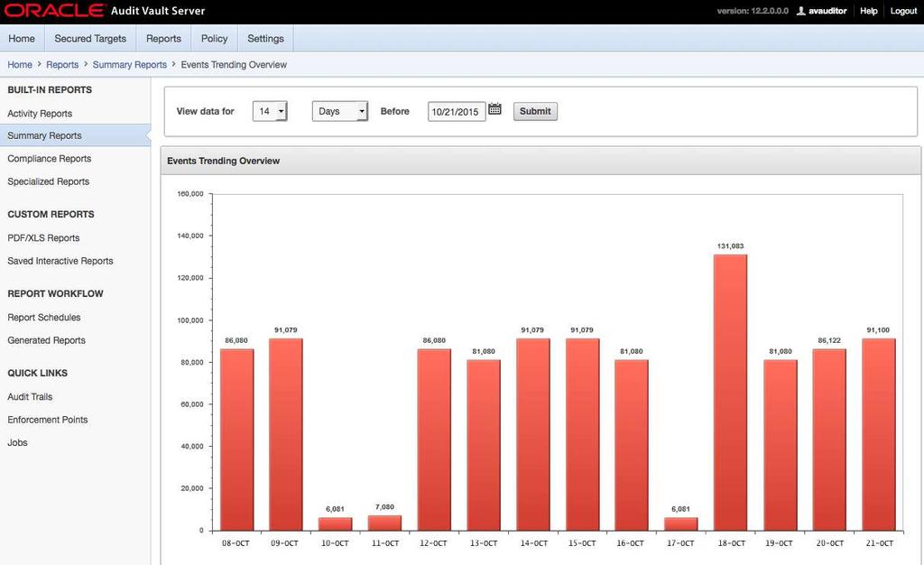The width and height of the screenshot is (924, 565).
Task: Click the QUICK LINKS heading
Action: tap(37, 373)
